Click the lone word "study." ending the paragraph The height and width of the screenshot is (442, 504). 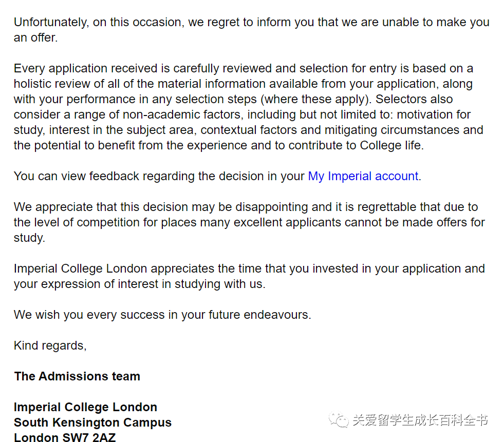(29, 238)
